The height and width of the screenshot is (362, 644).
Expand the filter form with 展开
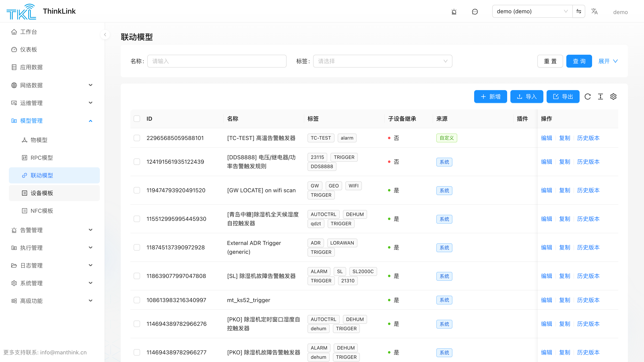[608, 61]
